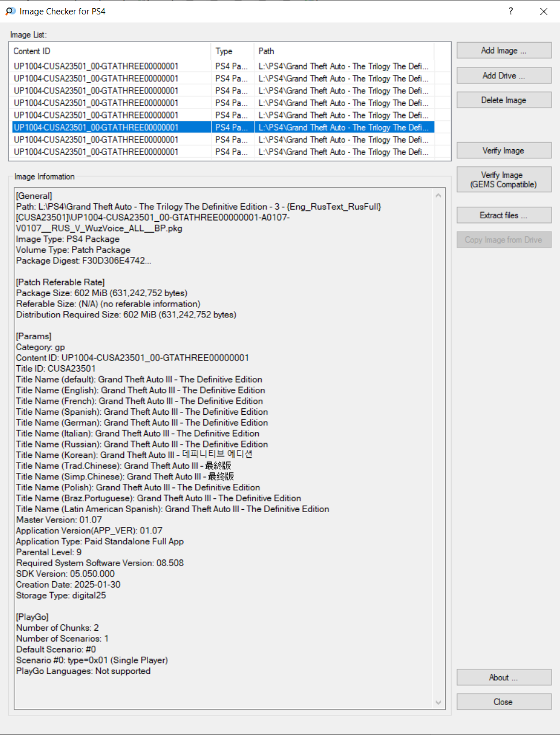Click the "Default Scenario: #0" line

click(56, 650)
